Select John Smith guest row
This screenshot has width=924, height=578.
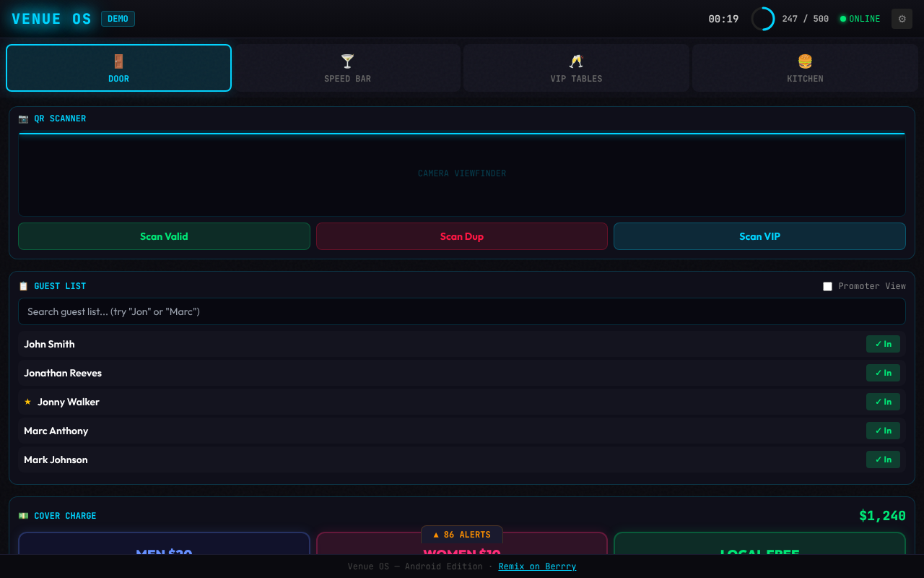pyautogui.click(x=462, y=344)
